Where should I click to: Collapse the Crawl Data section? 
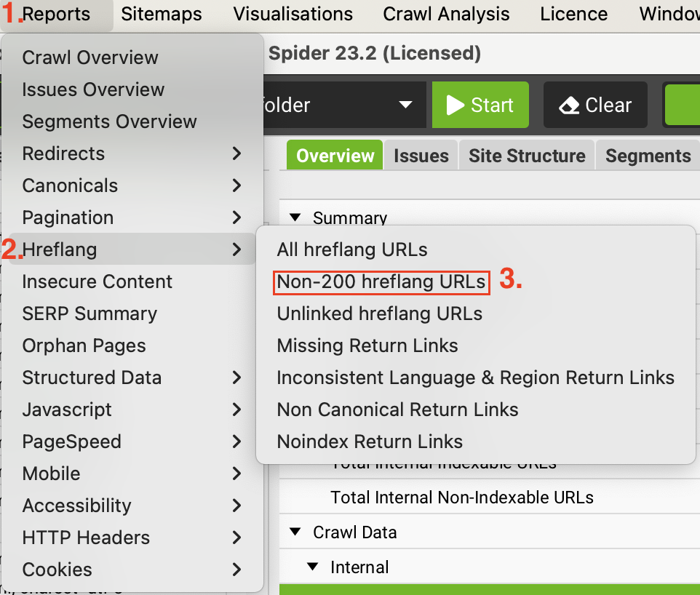(295, 532)
